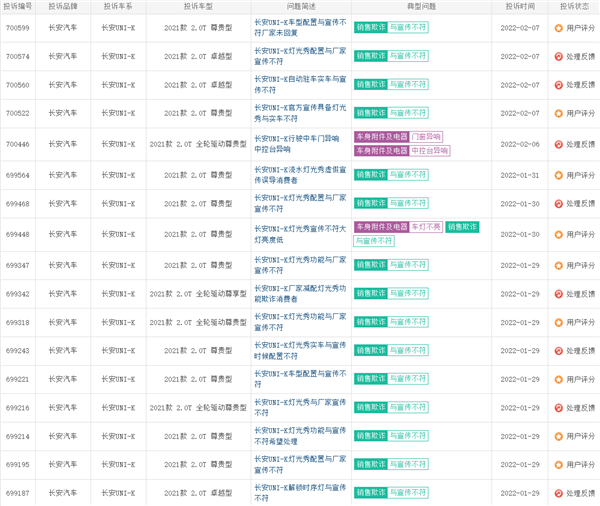
Task: Click the red feedback icon in row 700446
Action: click(559, 144)
